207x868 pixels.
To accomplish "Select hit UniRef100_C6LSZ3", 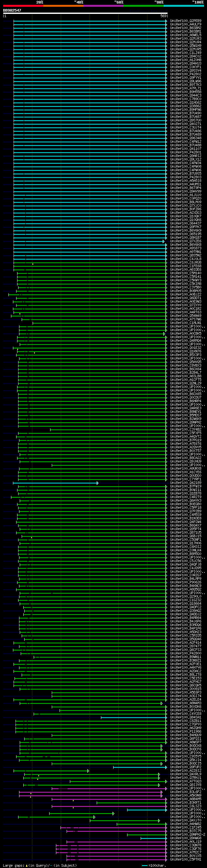I will point(186,806).
